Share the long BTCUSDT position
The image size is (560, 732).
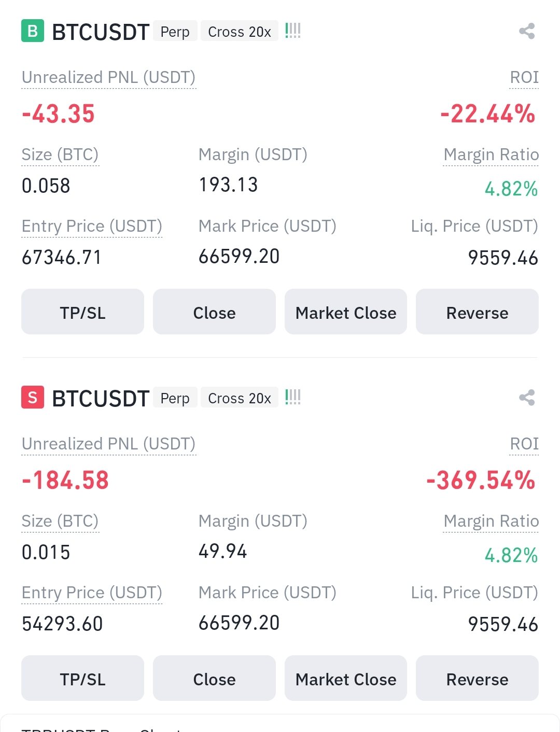tap(526, 31)
